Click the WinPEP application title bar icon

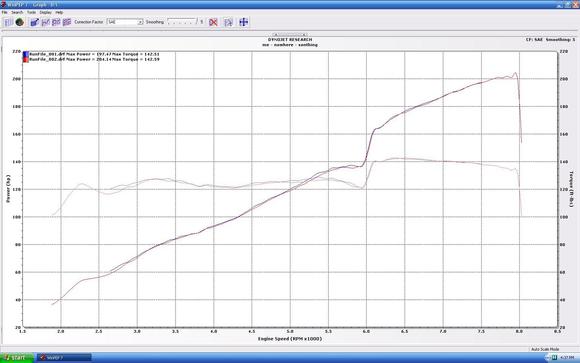(x=3, y=4)
